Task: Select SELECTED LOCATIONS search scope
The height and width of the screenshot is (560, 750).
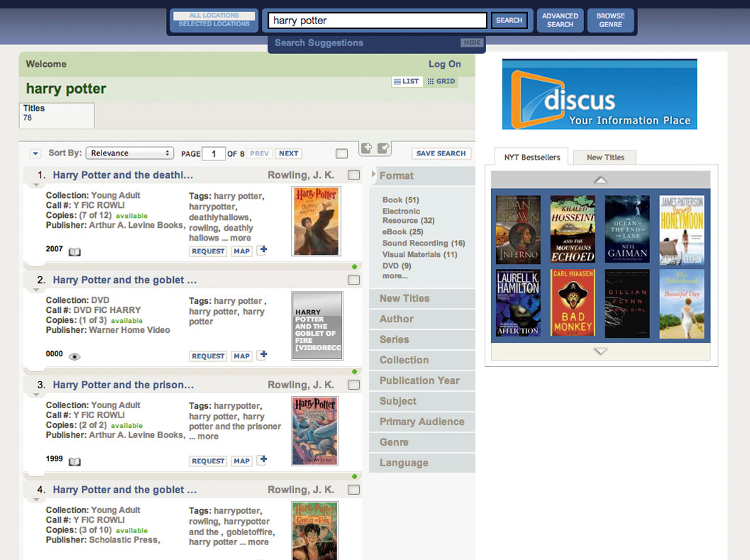Action: 214,24
